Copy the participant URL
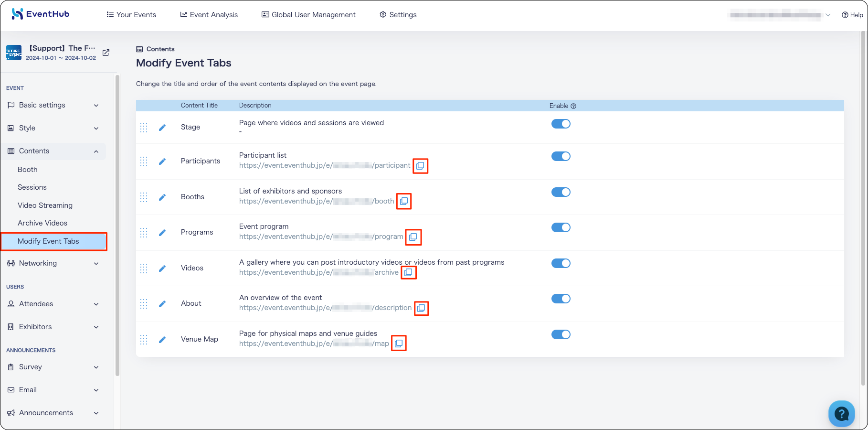The width and height of the screenshot is (868, 430). click(x=420, y=166)
